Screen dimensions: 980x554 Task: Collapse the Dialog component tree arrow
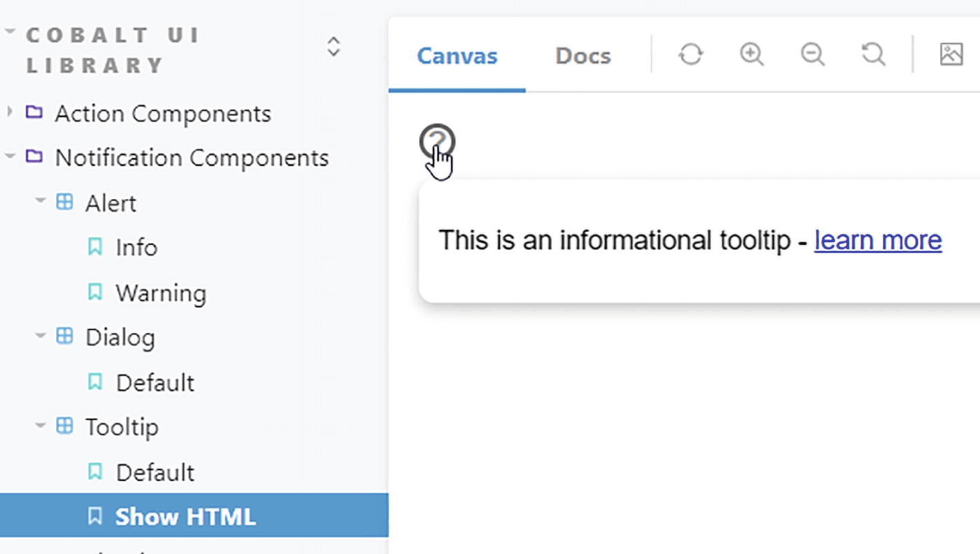pos(40,336)
